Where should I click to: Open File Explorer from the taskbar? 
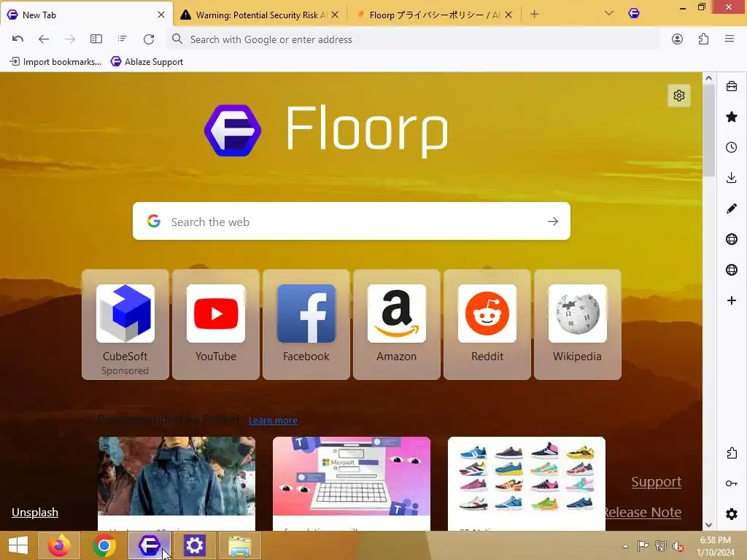[x=239, y=545]
